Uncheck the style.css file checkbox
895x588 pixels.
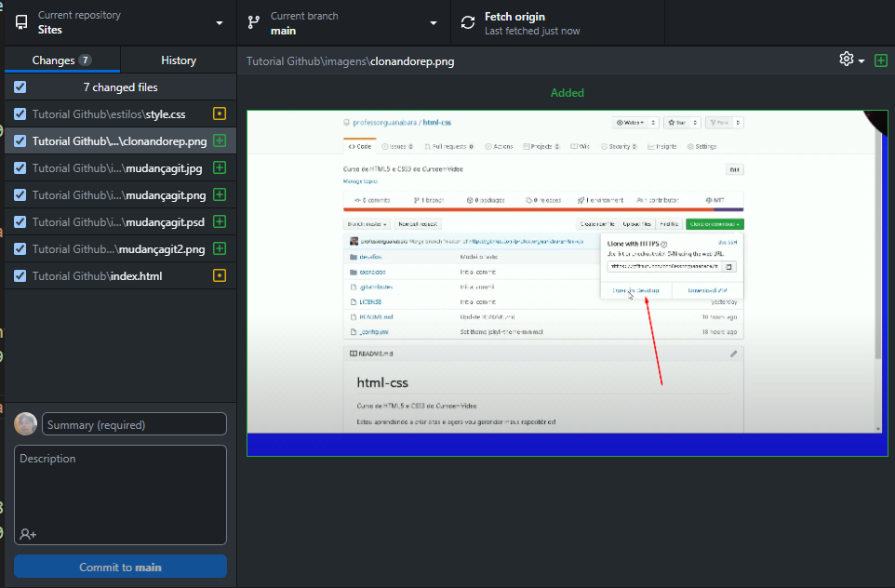(20, 114)
